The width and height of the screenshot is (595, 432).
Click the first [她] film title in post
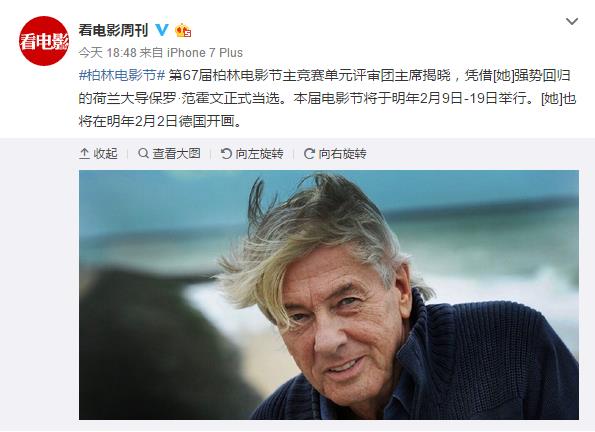coord(504,75)
